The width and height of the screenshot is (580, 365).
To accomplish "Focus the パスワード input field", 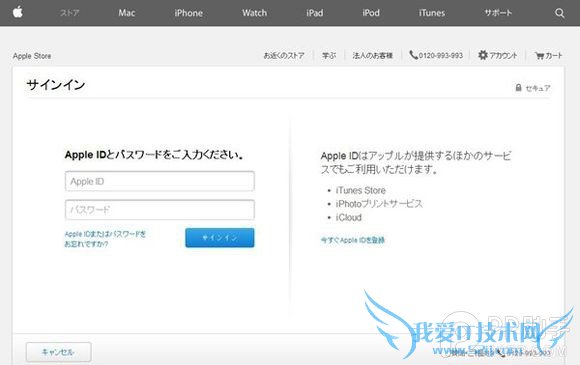I will click(x=159, y=210).
